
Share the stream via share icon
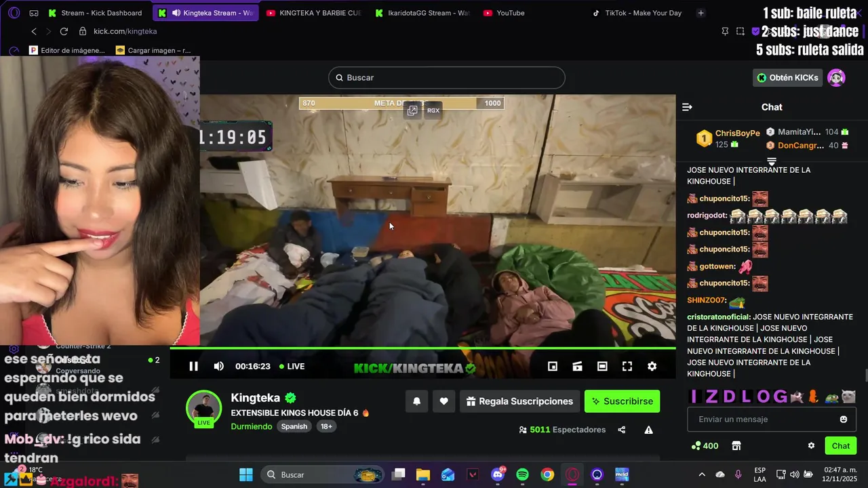622,430
